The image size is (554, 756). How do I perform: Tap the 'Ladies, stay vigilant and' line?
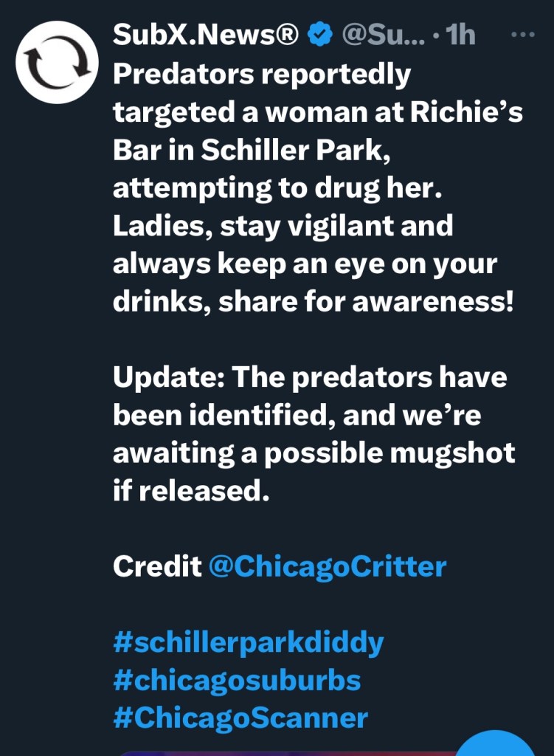[283, 225]
